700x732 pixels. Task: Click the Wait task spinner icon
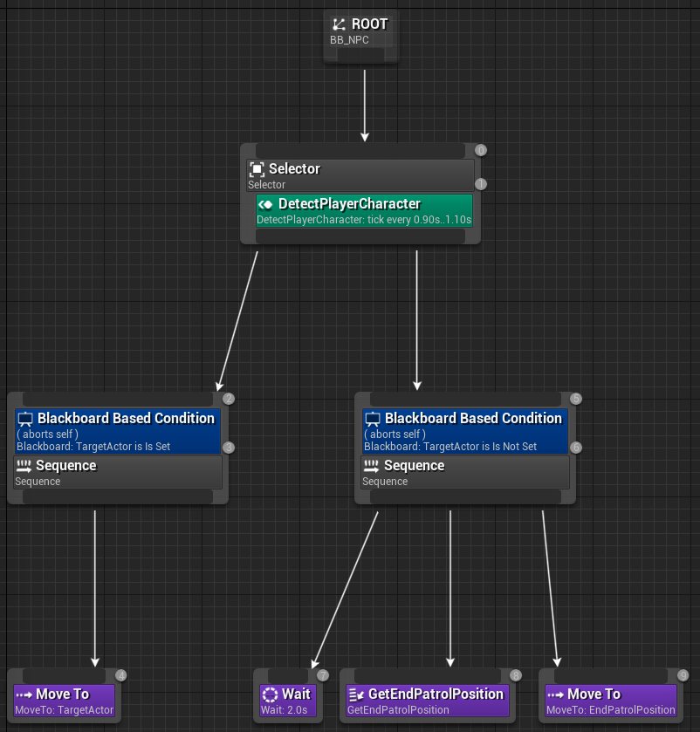[270, 694]
